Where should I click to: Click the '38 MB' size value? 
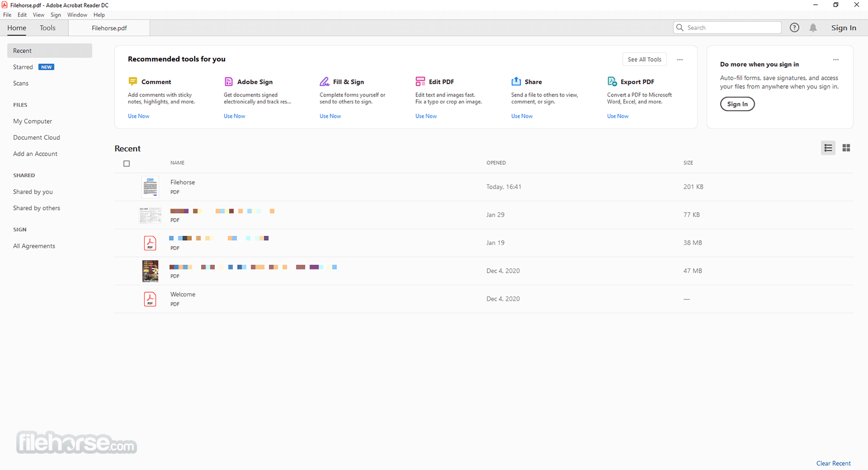(693, 243)
